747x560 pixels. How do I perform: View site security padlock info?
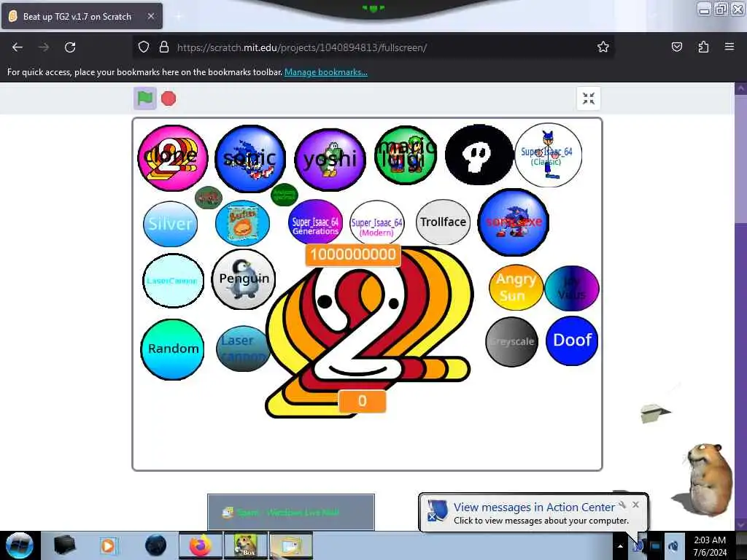pyautogui.click(x=164, y=47)
